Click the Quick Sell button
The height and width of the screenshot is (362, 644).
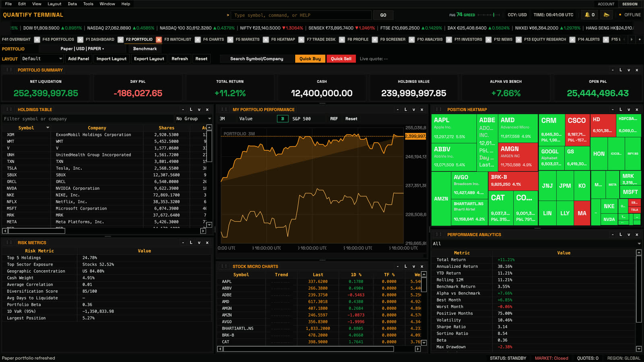click(341, 59)
